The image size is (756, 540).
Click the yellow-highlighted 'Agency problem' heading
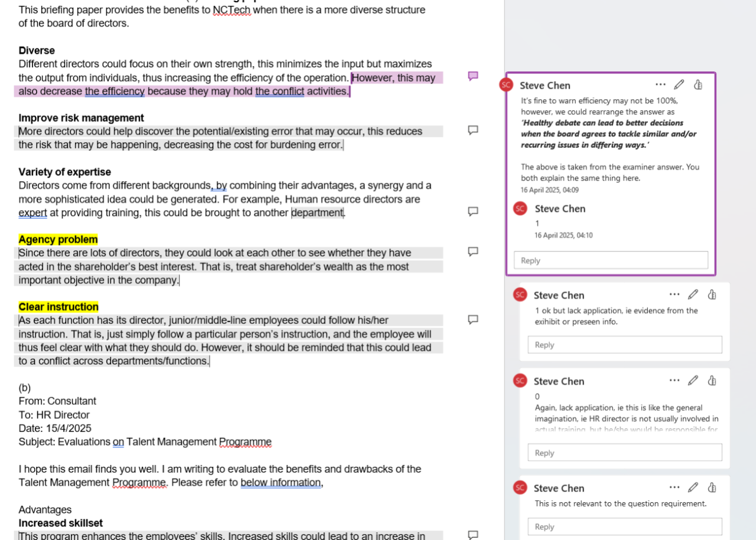[58, 239]
